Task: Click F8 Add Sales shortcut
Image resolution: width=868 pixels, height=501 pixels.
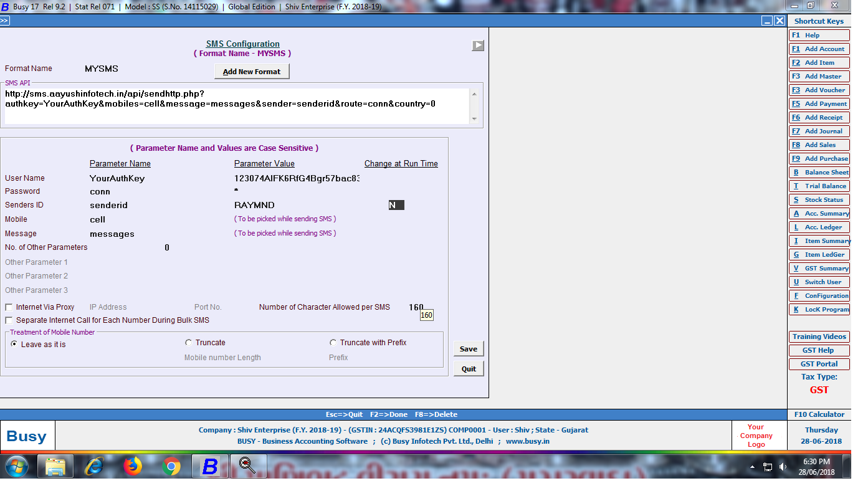Action: click(819, 145)
